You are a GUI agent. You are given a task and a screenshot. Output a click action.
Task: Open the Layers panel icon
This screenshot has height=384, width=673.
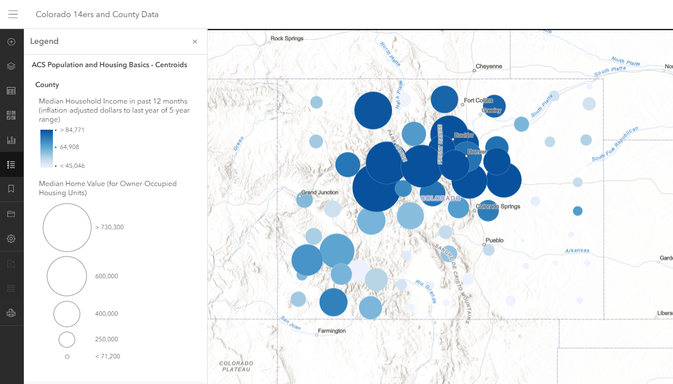(12, 66)
